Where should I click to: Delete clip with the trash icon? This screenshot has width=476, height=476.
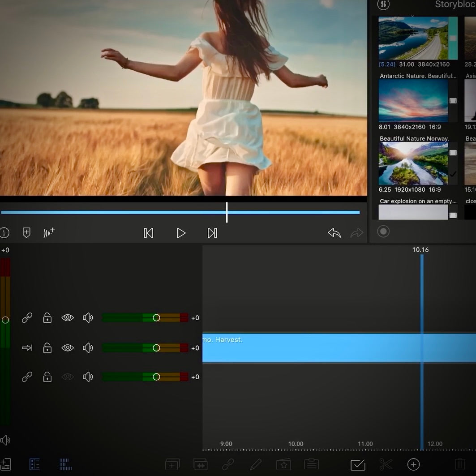[459, 464]
